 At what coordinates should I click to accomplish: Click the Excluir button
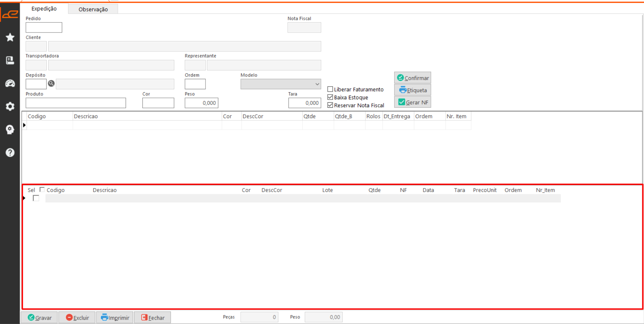click(x=77, y=317)
